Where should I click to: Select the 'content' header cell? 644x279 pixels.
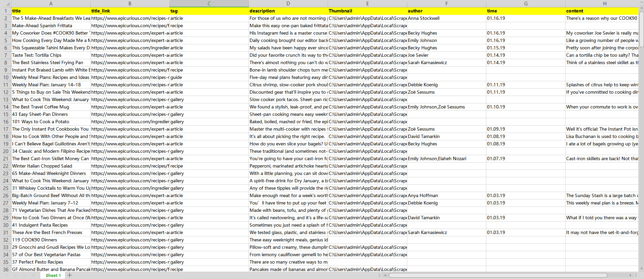coord(602,11)
